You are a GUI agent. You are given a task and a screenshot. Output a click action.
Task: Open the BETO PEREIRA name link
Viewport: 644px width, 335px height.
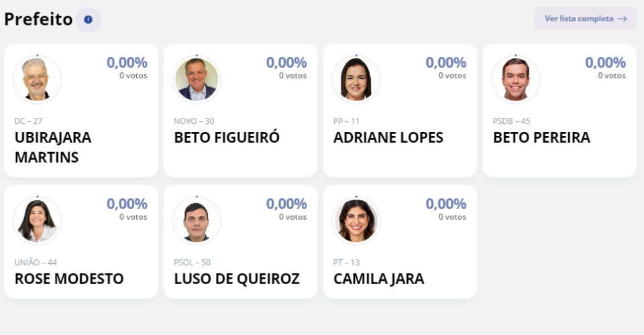(541, 137)
